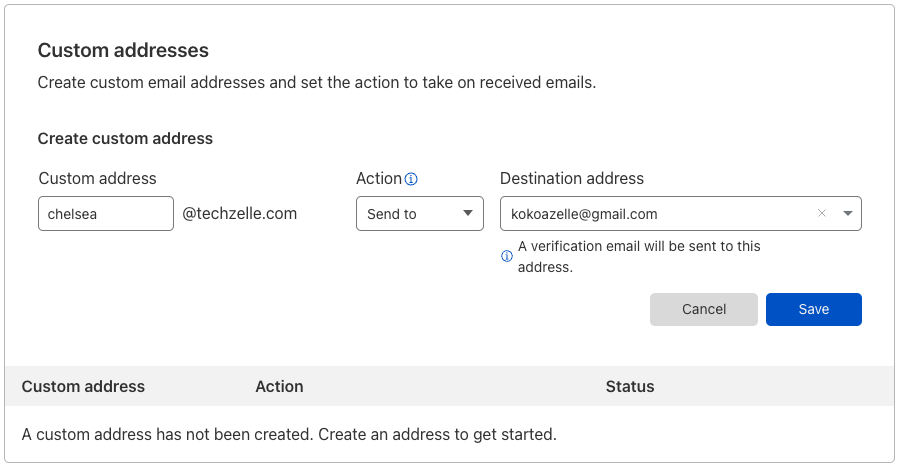Click the Custom addresses page heading
Screen dimensions: 900x469
(x=123, y=51)
